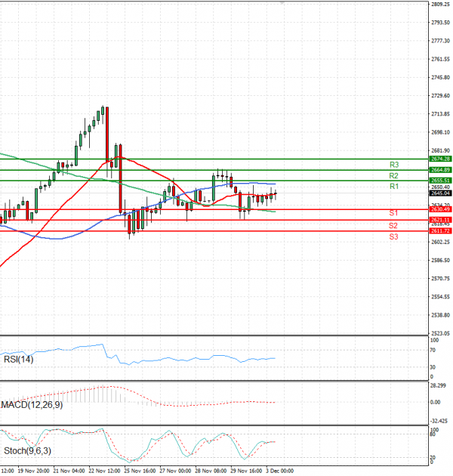Click the Stoch(9,6,3) indicator label
The width and height of the screenshot is (453, 476).
coord(27,451)
